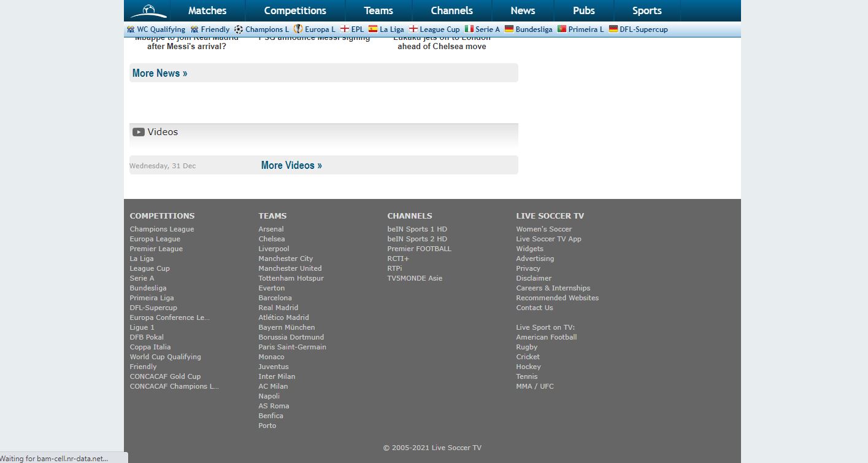Image resolution: width=868 pixels, height=463 pixels.
Task: Click the Germany flag beside Bundesliga
Action: pyautogui.click(x=509, y=29)
